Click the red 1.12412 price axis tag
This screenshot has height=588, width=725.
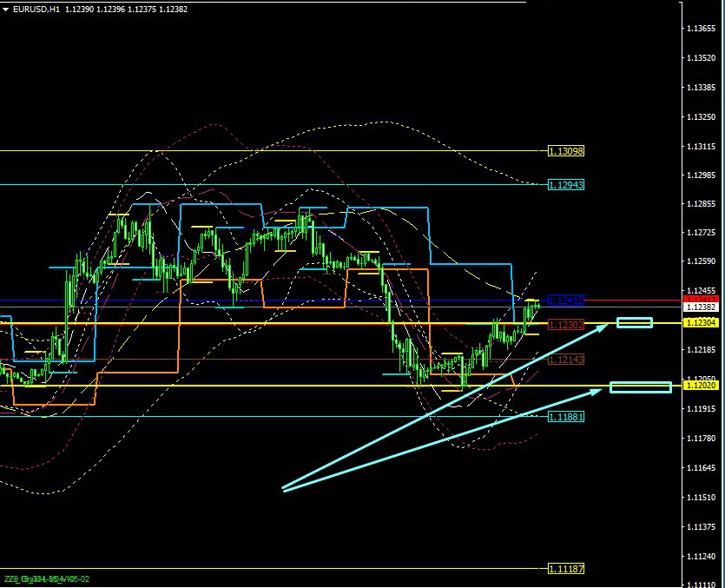click(700, 299)
